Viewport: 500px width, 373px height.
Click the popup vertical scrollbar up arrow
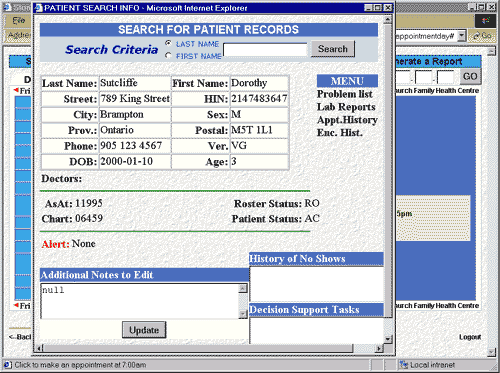pos(387,20)
